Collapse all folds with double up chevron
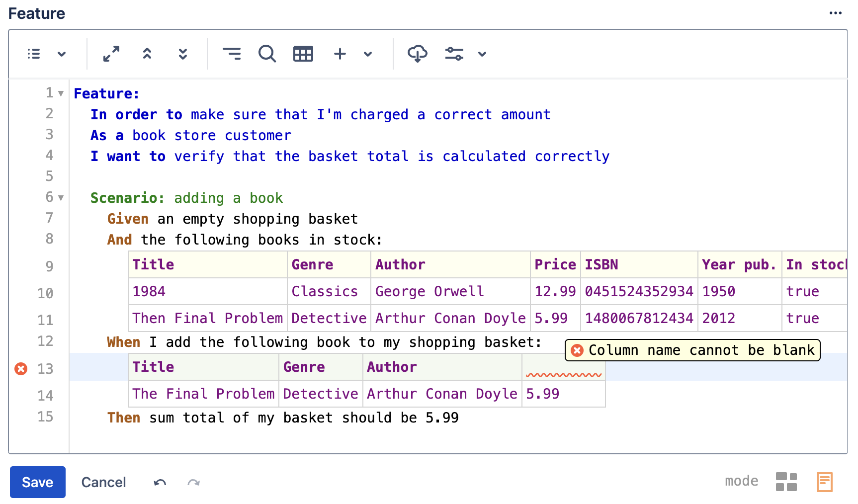Screen dimensions: 858x504 pyautogui.click(x=147, y=54)
